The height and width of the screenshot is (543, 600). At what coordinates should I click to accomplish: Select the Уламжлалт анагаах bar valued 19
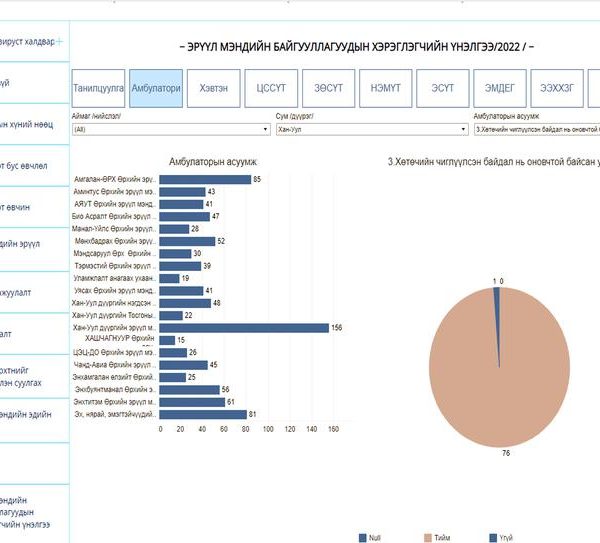tap(170, 279)
